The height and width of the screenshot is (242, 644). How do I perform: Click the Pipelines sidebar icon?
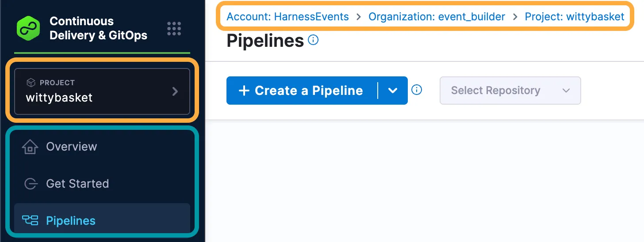coord(30,220)
